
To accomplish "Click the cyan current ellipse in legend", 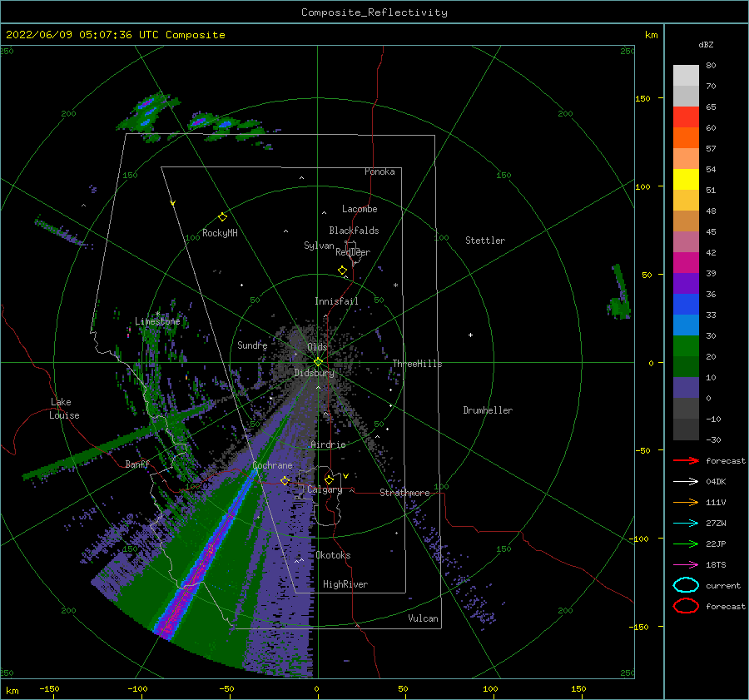I will pos(686,585).
